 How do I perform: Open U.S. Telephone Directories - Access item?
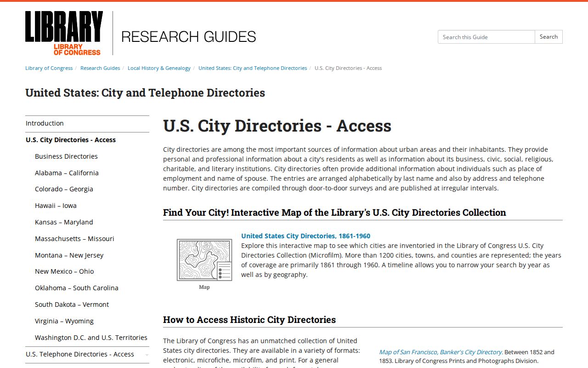[x=80, y=354]
